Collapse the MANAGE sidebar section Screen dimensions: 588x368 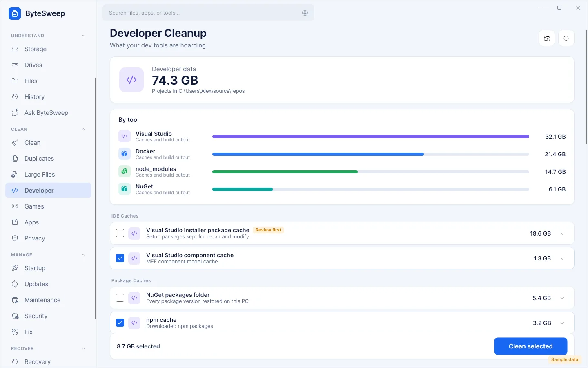tap(83, 255)
